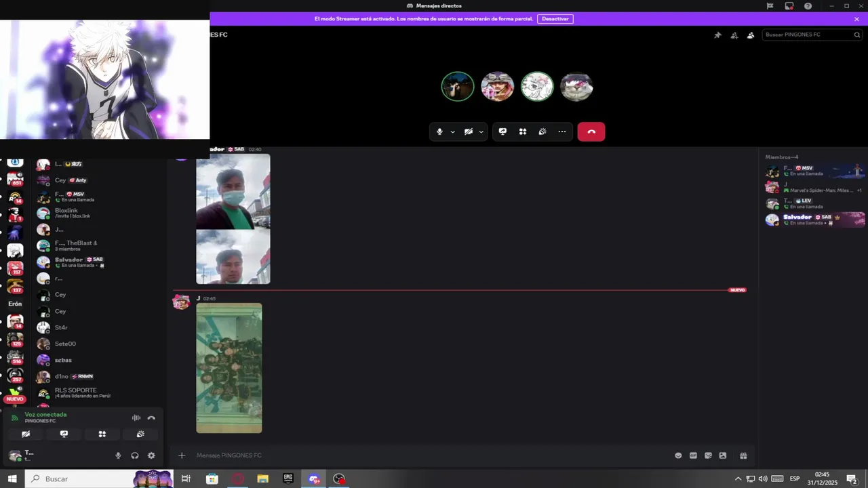Mute microphone in the call controls bar

(x=439, y=131)
